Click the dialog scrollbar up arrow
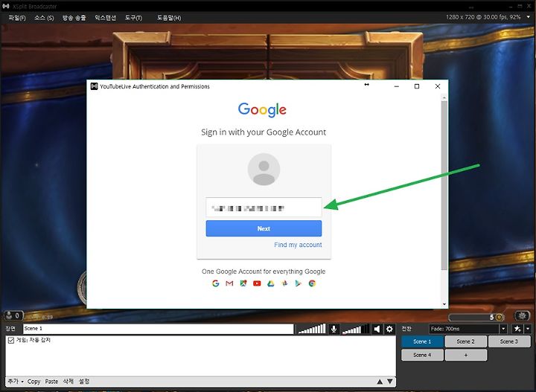Screen dimensions: 536x392 coord(444,98)
